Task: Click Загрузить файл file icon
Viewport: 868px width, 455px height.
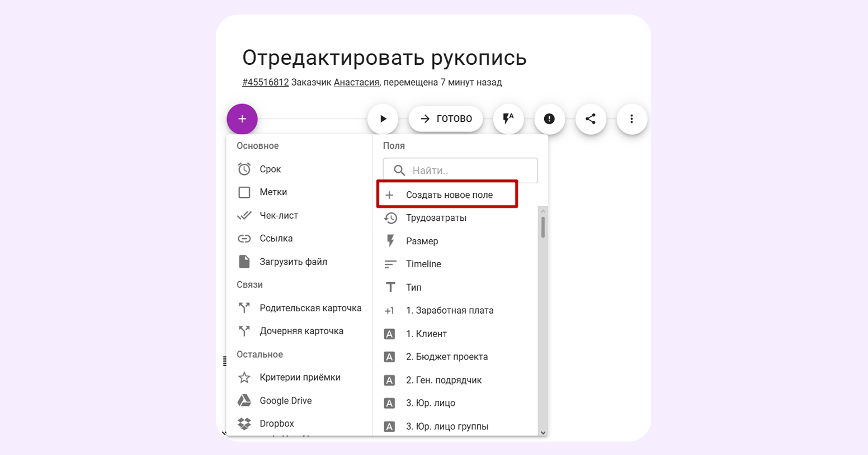Action: (x=244, y=262)
